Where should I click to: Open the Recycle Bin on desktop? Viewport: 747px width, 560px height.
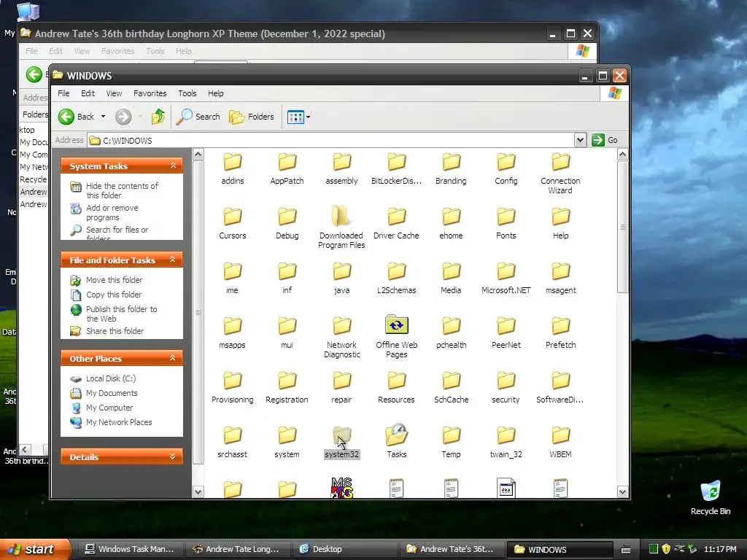click(x=711, y=498)
